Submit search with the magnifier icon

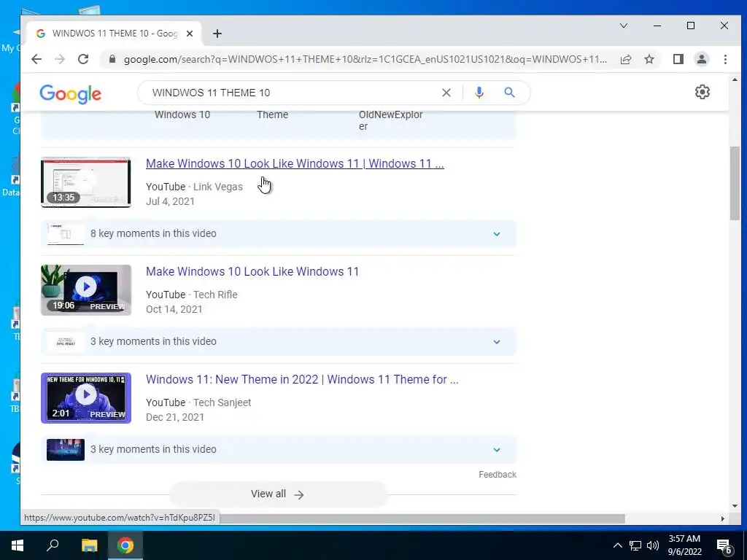509,93
